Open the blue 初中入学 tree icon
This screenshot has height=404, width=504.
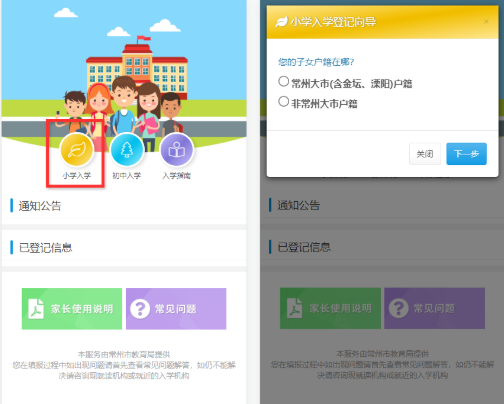click(x=127, y=149)
